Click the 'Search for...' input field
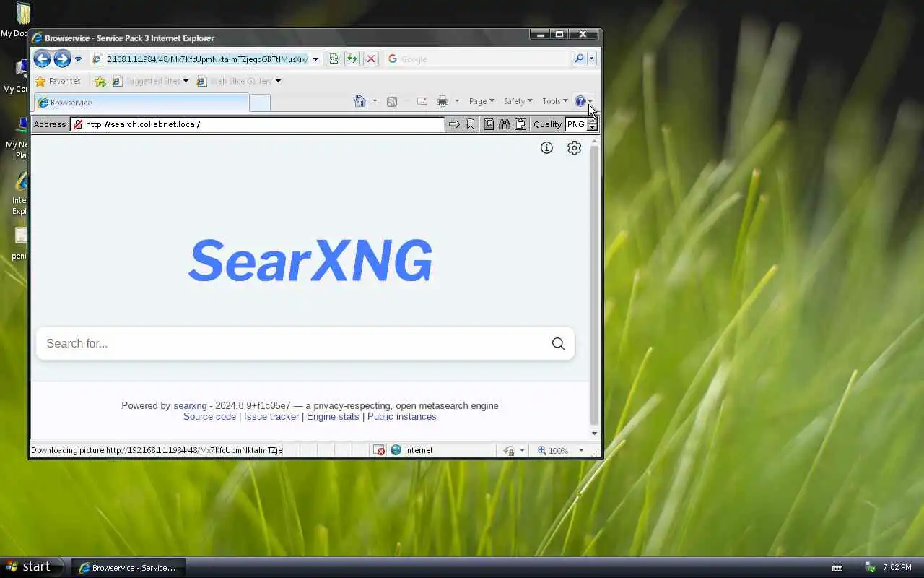Image resolution: width=924 pixels, height=578 pixels. click(292, 343)
